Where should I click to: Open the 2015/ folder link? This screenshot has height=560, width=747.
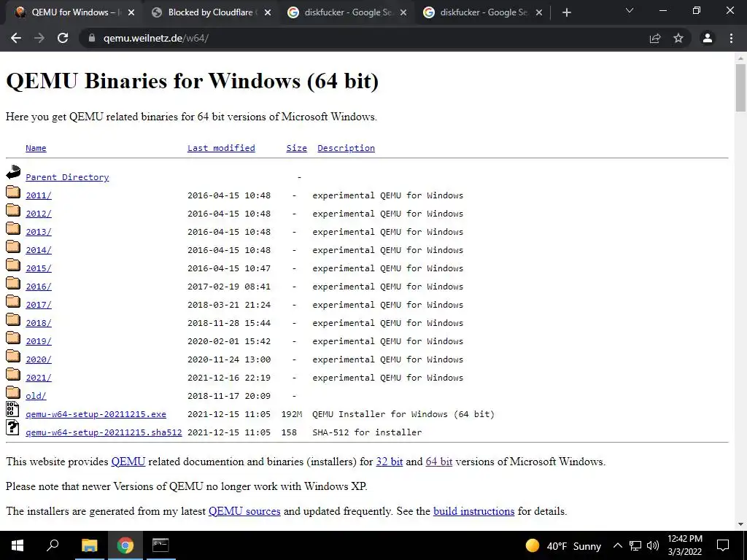pyautogui.click(x=39, y=268)
